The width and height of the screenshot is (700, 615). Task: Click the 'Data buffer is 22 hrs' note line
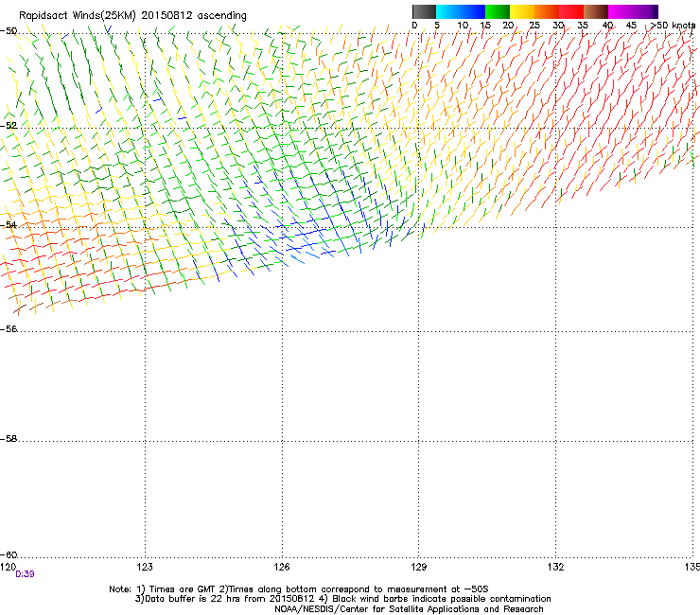coord(342,599)
